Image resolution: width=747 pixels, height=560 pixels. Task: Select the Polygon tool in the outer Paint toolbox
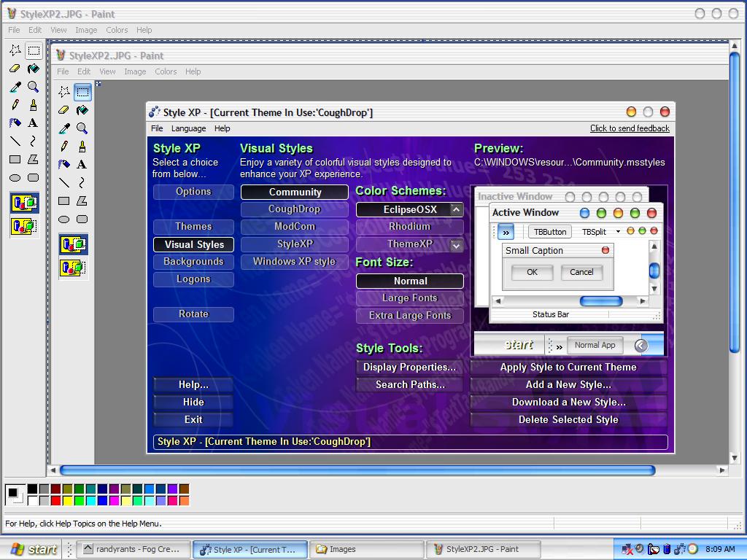(x=34, y=159)
